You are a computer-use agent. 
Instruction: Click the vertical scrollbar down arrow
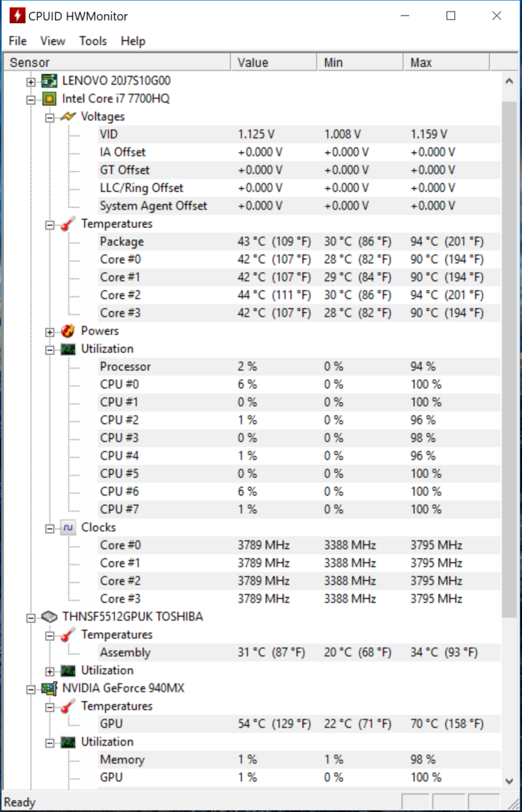(510, 781)
